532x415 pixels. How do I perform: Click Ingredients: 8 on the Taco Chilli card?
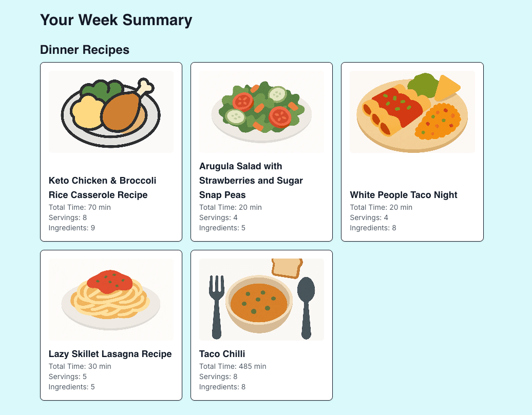pyautogui.click(x=222, y=387)
